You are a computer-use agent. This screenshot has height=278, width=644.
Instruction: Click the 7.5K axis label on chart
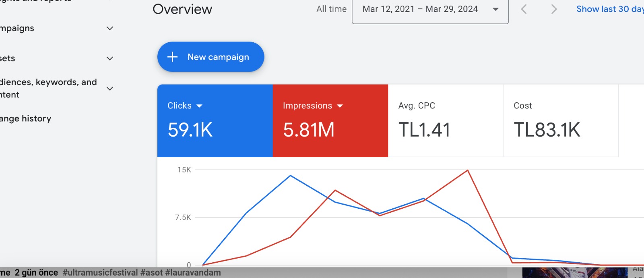coord(183,218)
